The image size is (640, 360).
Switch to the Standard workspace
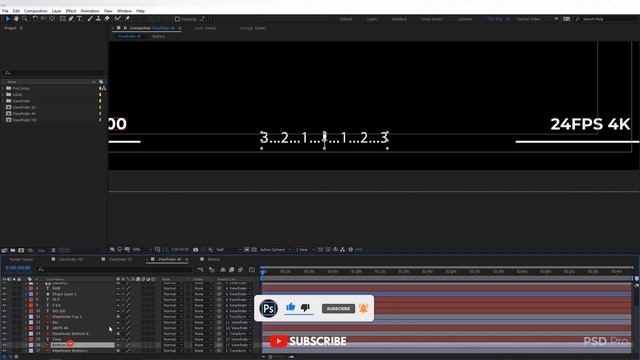click(399, 19)
